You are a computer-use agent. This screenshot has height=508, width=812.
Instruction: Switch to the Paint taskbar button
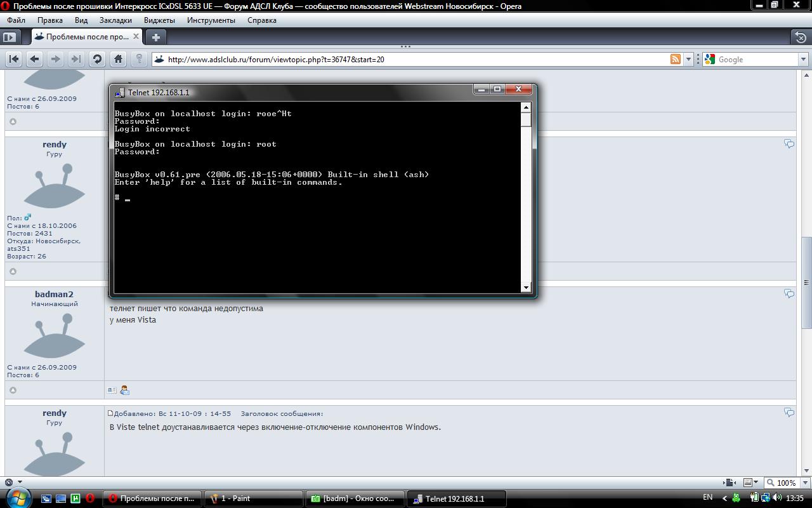coord(255,498)
